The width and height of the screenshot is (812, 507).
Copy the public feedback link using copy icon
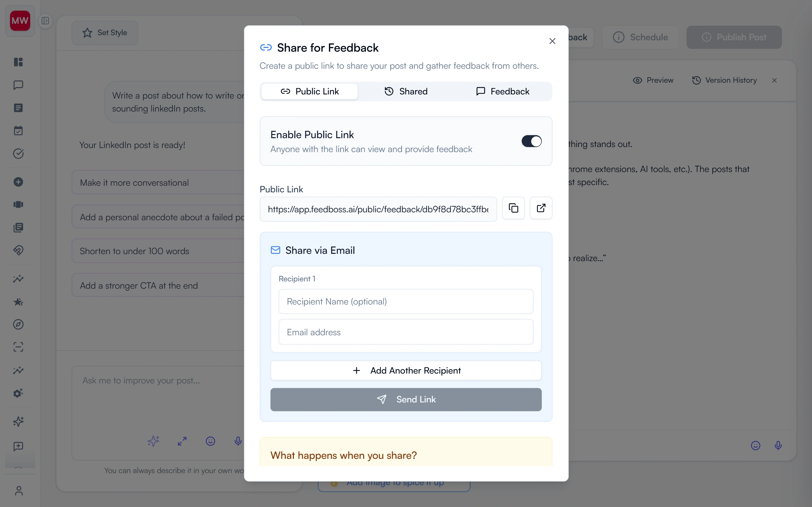click(x=514, y=208)
